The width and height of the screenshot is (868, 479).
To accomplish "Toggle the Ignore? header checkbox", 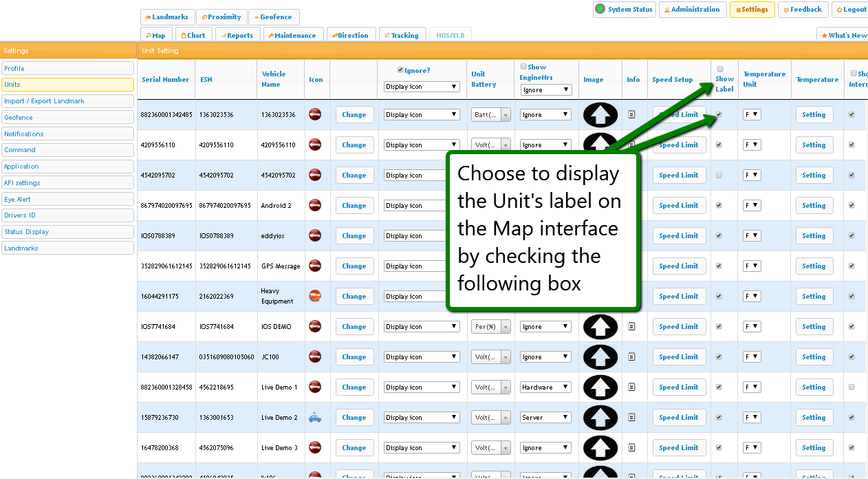I will pyautogui.click(x=400, y=70).
